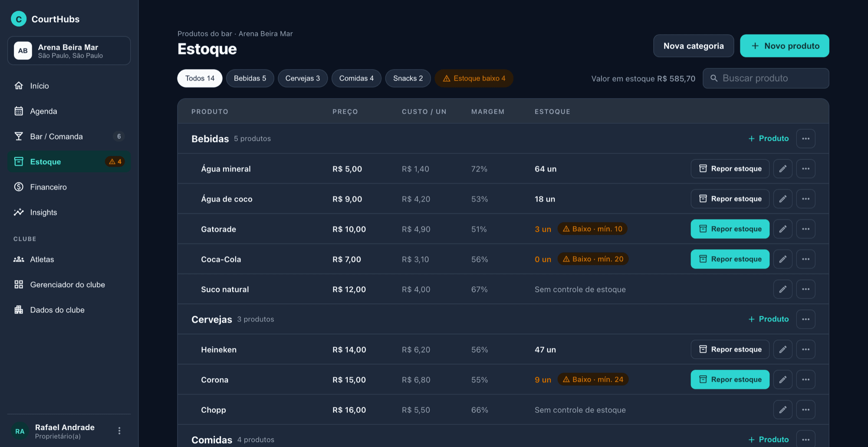The image size is (868, 447).
Task: Open Bar / Comanda section
Action: pos(69,136)
